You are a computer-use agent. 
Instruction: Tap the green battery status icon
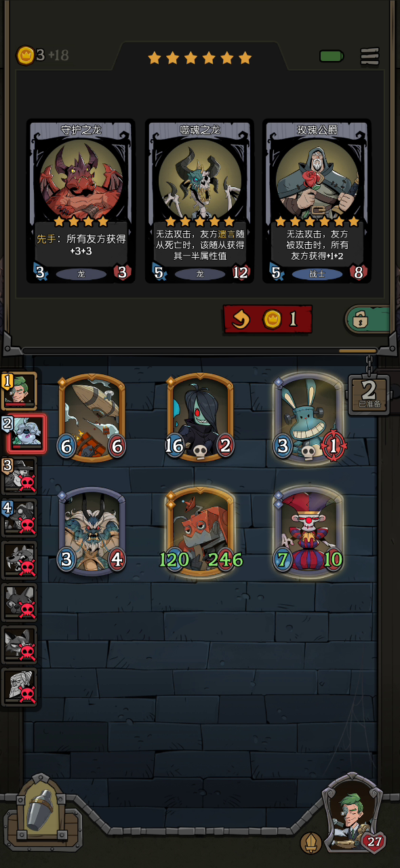(332, 56)
